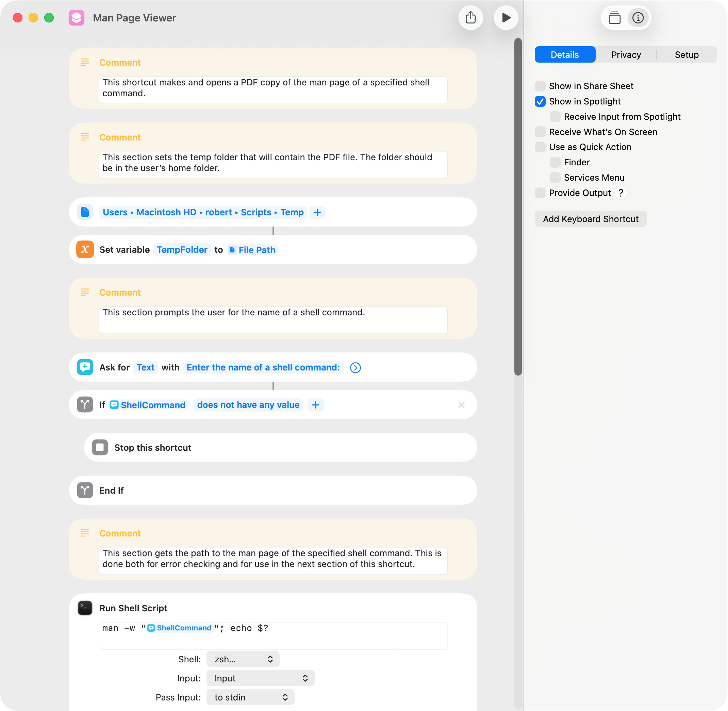
Task: Enable Show in Share Sheet checkbox
Action: click(x=540, y=86)
